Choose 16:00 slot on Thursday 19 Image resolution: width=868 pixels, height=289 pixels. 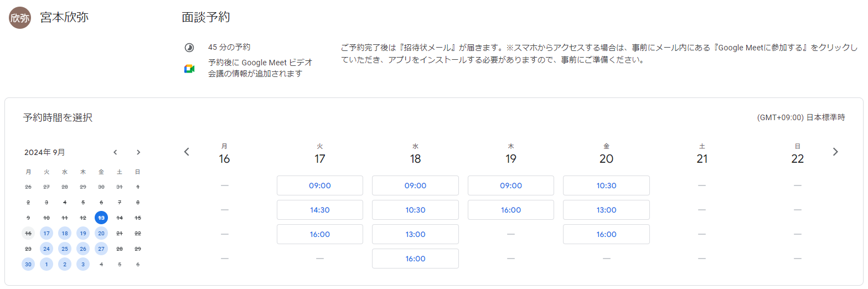[511, 210]
